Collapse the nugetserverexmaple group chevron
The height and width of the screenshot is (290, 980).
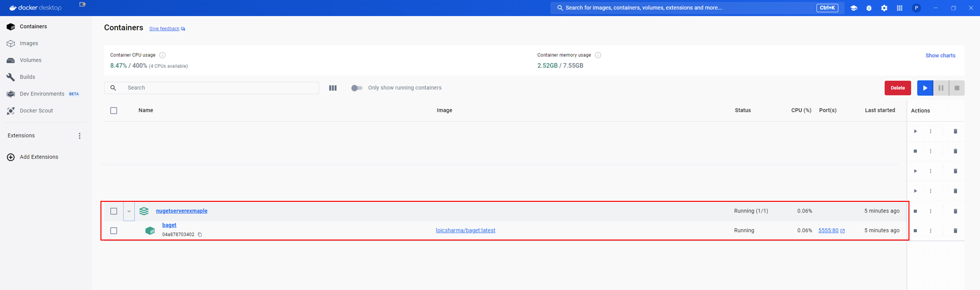(129, 212)
